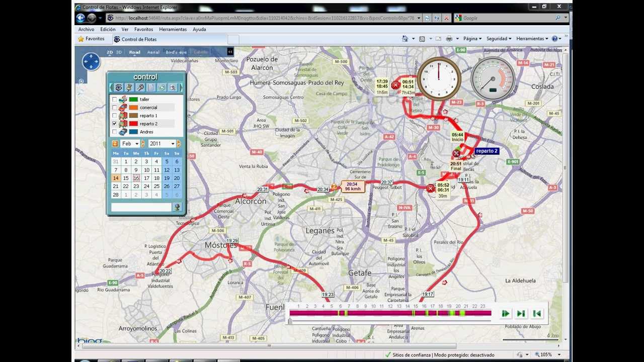Select day 15 in the calendar
Viewport: 644px width, 362px height.
(x=126, y=178)
